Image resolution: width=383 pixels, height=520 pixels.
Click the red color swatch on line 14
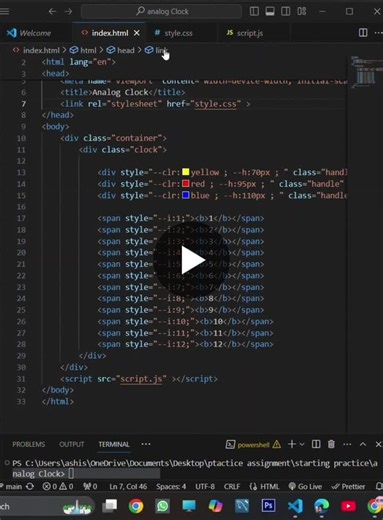coord(186,183)
